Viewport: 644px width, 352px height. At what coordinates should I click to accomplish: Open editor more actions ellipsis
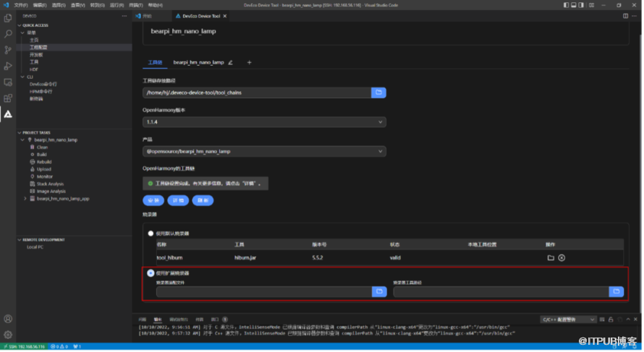[635, 16]
